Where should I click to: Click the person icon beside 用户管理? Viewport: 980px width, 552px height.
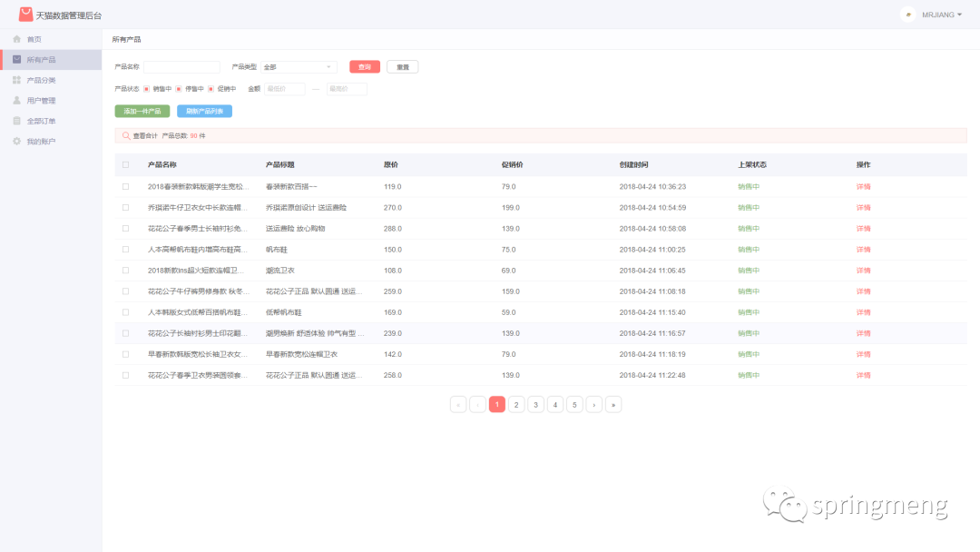17,100
